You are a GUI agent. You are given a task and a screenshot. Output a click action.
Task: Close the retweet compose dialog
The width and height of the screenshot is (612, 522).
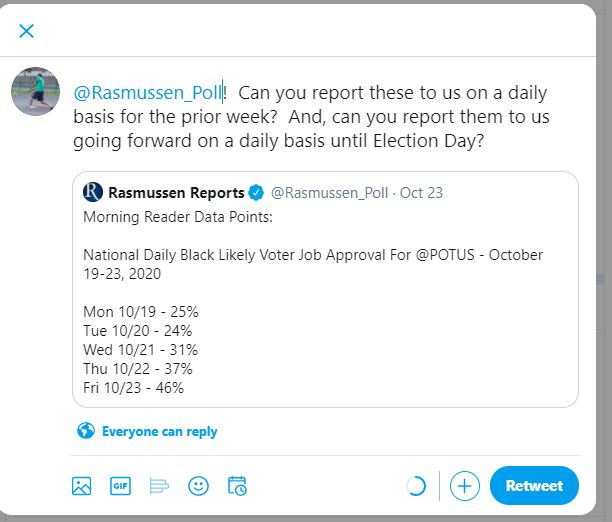point(27,31)
